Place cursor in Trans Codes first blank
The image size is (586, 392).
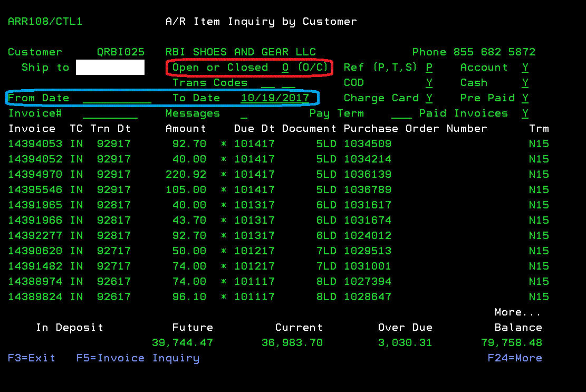[268, 83]
